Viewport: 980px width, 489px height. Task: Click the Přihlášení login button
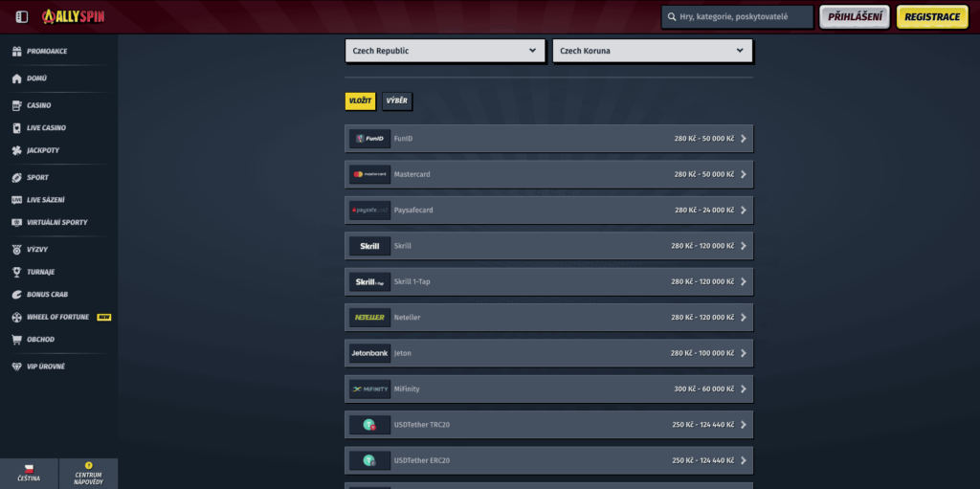[854, 17]
